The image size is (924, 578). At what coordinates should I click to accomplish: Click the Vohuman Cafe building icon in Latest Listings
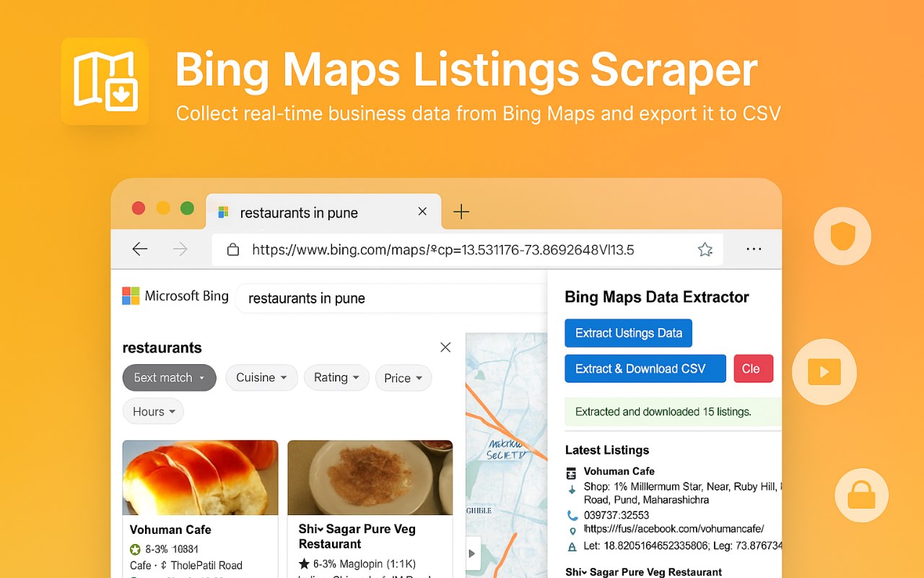pyautogui.click(x=571, y=473)
